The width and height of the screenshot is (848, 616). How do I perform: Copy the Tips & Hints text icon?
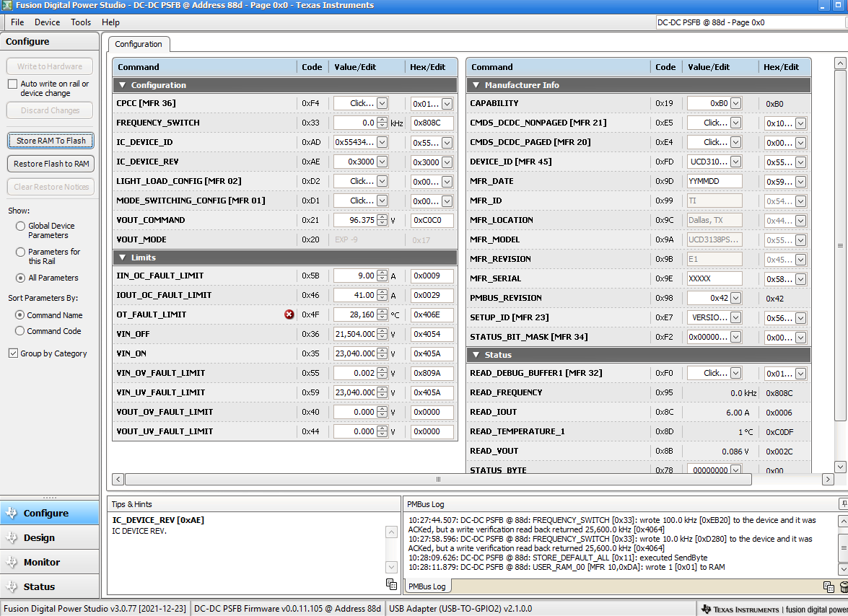tap(392, 584)
